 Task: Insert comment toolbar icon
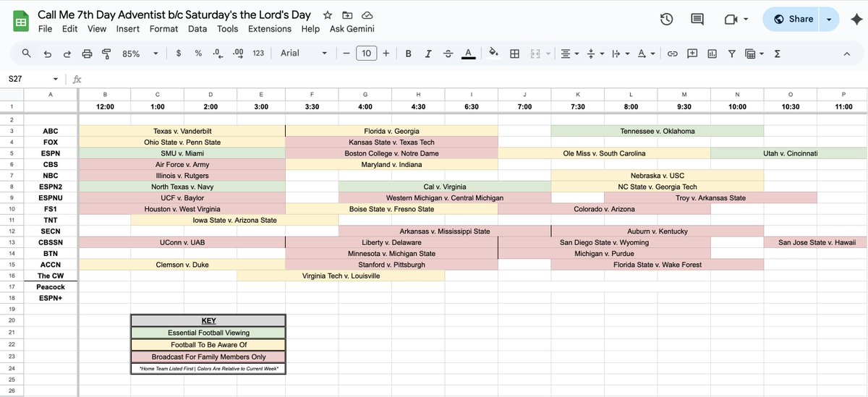(x=692, y=54)
